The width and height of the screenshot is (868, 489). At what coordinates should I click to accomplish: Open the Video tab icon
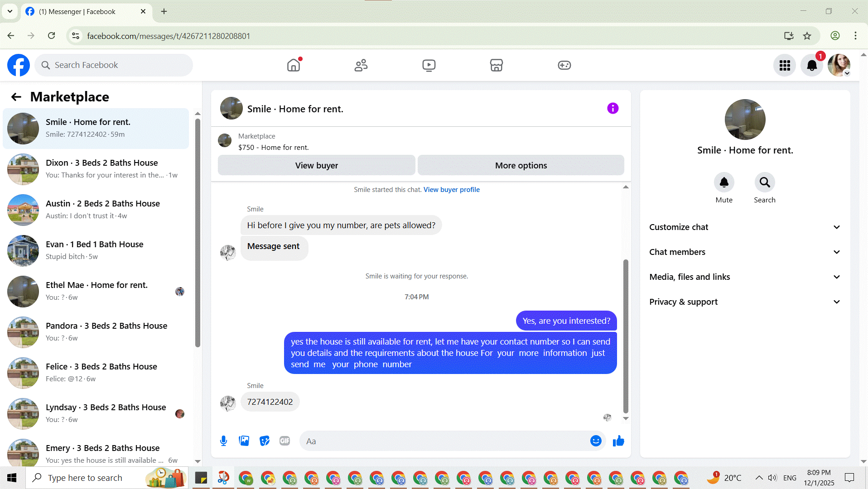[x=429, y=65]
